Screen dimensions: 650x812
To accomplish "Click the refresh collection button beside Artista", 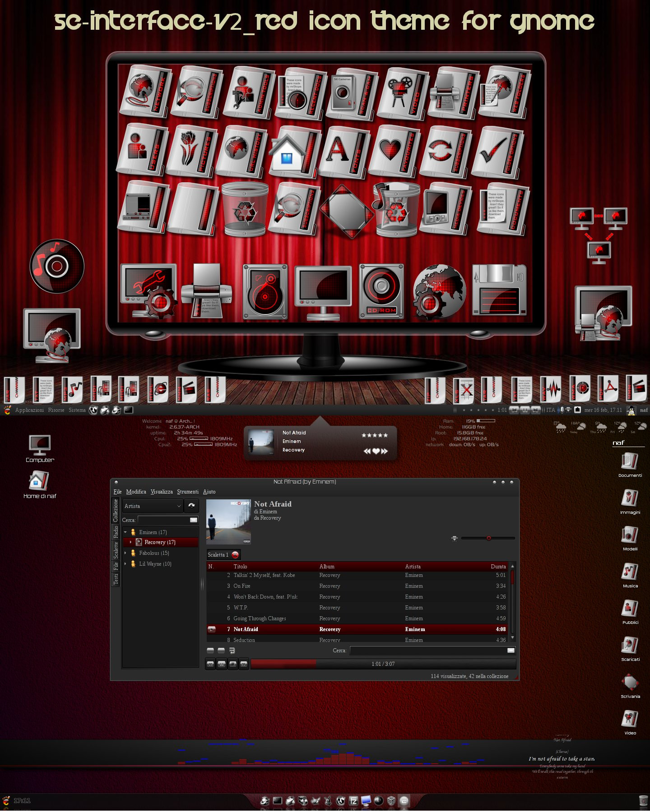I will (x=191, y=506).
